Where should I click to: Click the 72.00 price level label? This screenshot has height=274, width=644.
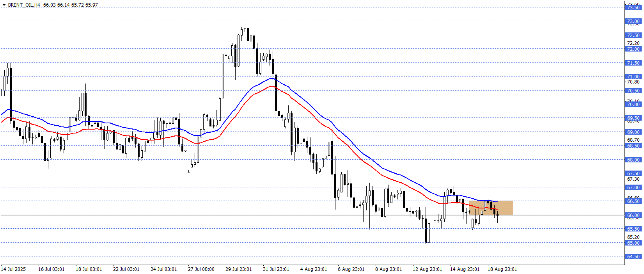(x=633, y=49)
